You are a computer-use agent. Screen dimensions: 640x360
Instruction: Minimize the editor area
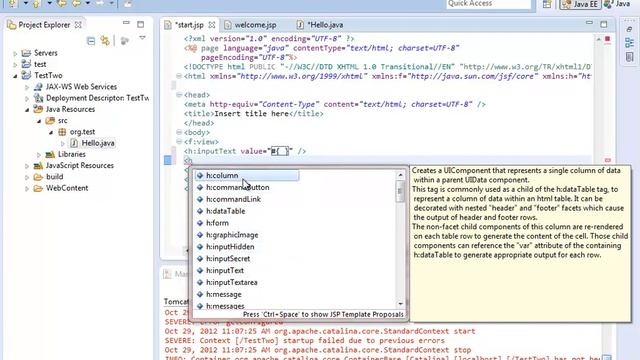[x=589, y=23]
